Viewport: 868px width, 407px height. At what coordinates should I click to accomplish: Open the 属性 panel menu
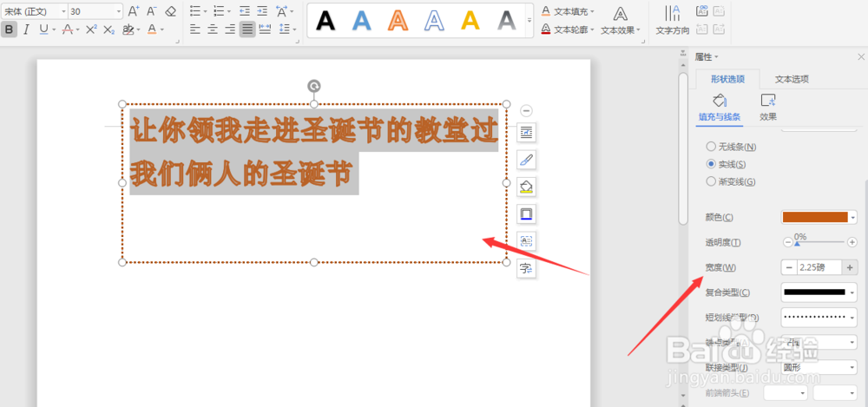707,56
